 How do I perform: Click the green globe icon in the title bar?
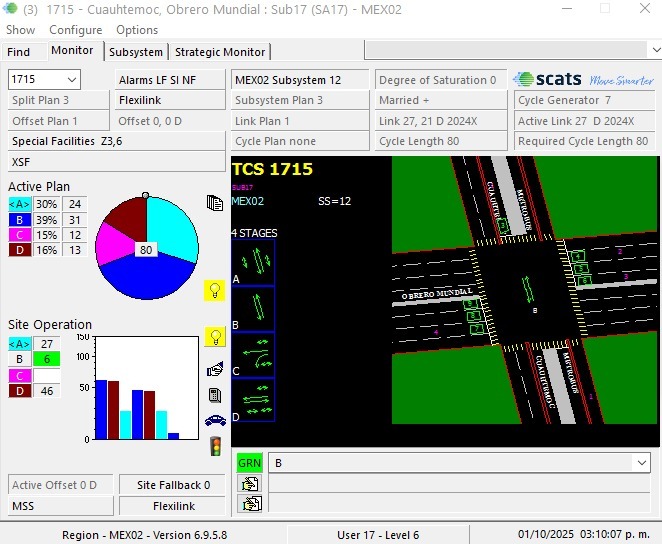click(10, 8)
